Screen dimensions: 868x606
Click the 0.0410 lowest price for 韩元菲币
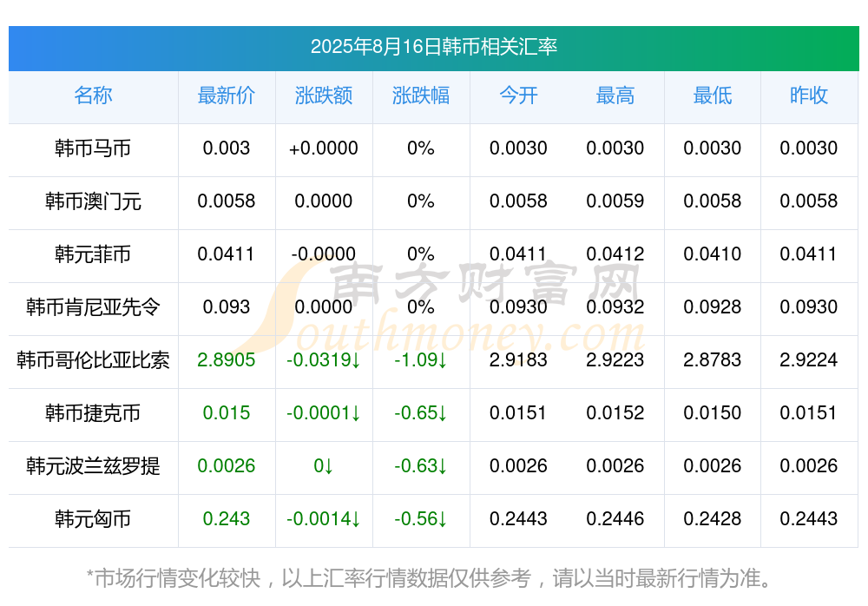pyautogui.click(x=713, y=254)
